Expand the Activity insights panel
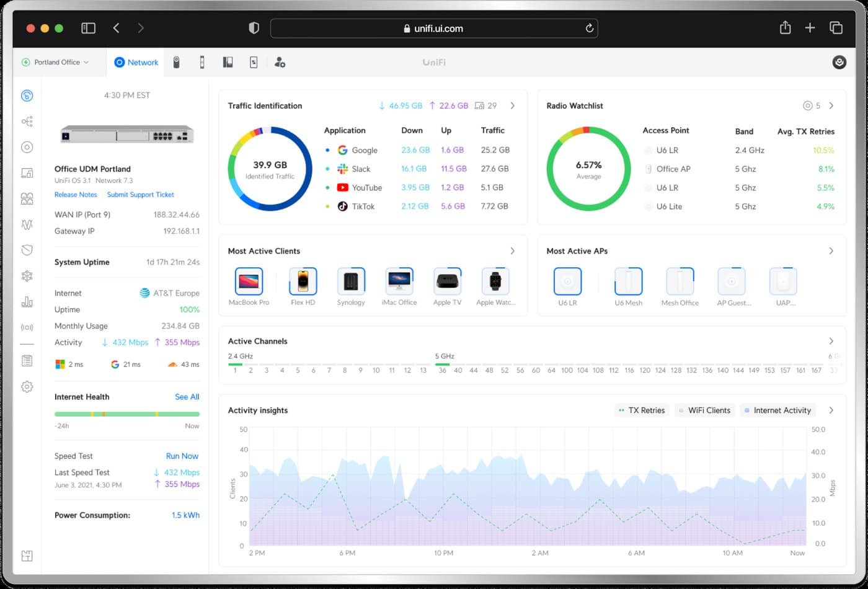This screenshot has width=868, height=589. click(831, 410)
